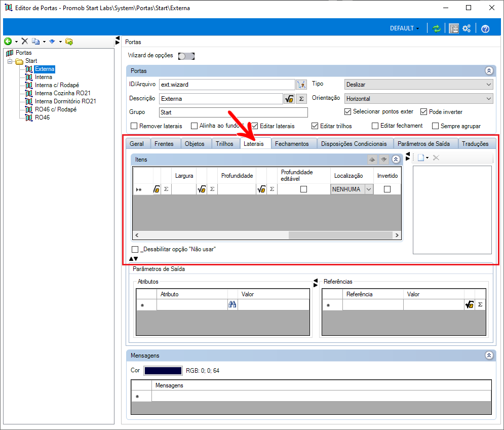The image size is (504, 430).
Task: Collapse the Start folder in the tree
Action: 10,61
